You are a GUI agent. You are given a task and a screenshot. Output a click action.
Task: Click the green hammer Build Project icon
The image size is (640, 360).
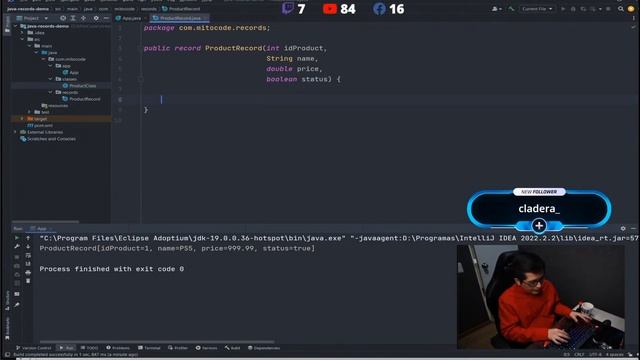point(511,9)
